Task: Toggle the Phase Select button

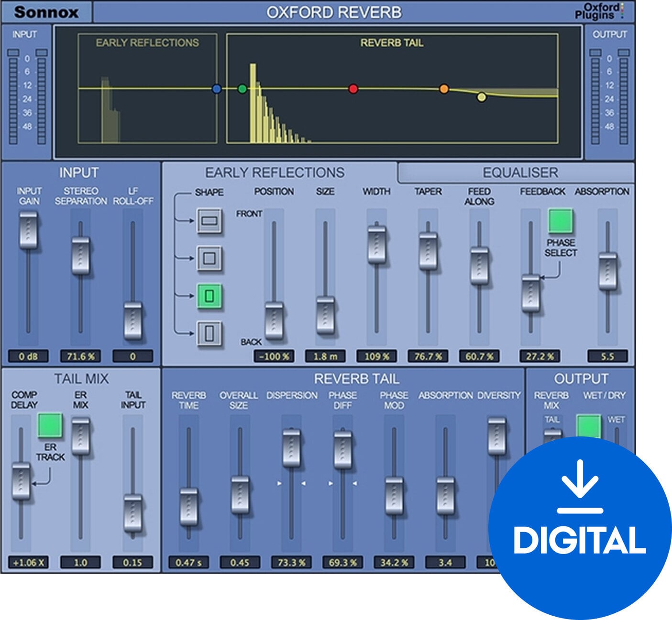Action: click(x=560, y=220)
